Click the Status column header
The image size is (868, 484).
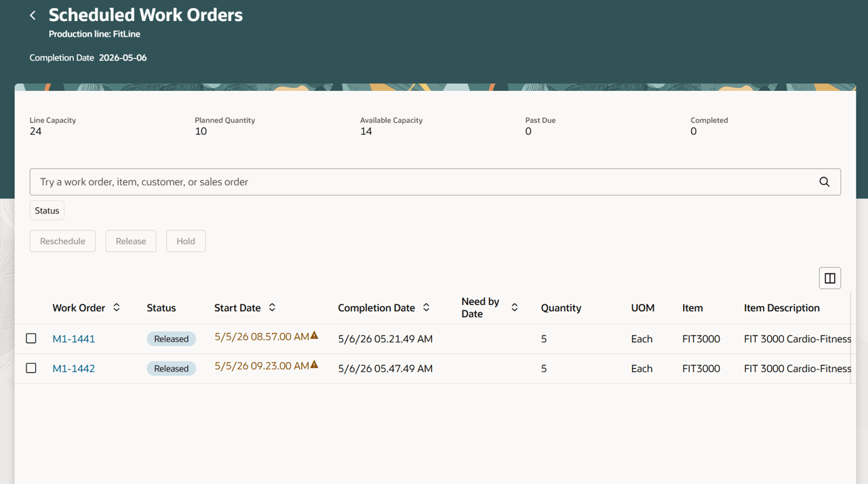161,308
